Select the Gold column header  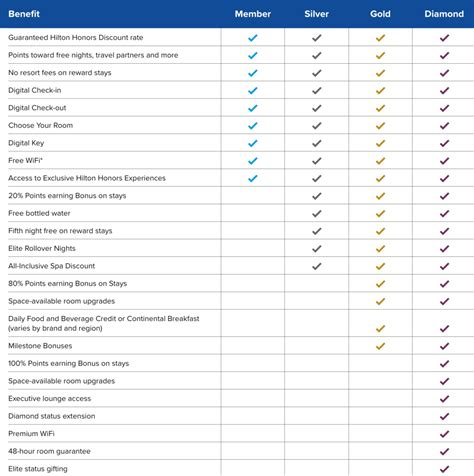(x=380, y=14)
